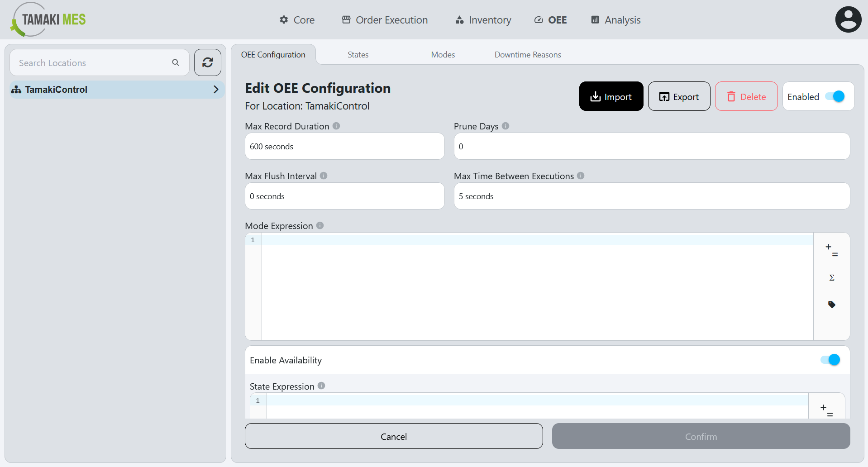Open the Downtime Reasons tab

point(528,54)
